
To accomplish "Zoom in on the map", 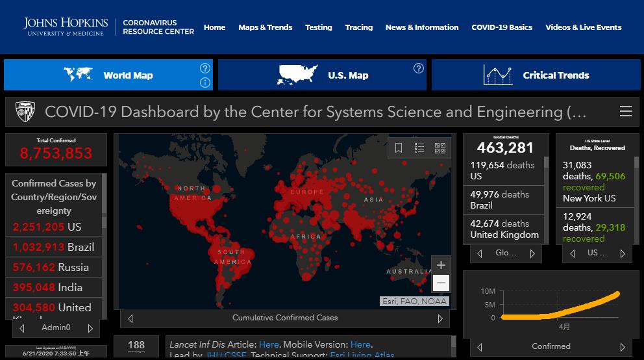I will pyautogui.click(x=441, y=265).
